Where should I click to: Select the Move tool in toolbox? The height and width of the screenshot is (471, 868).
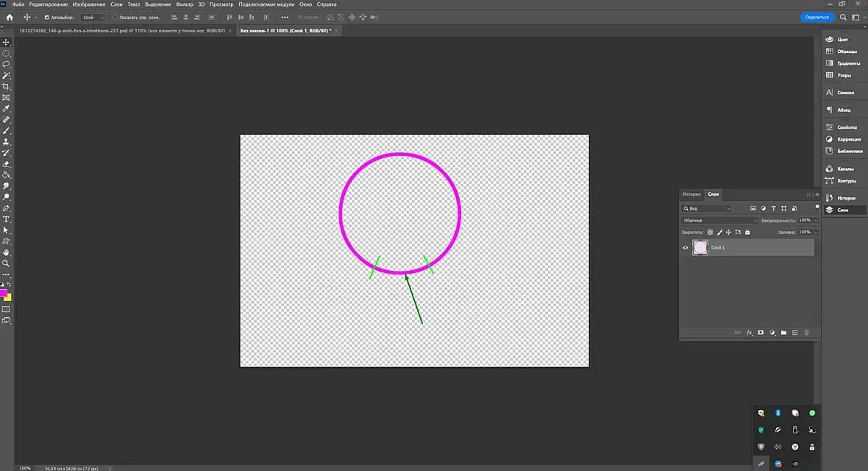coord(6,42)
